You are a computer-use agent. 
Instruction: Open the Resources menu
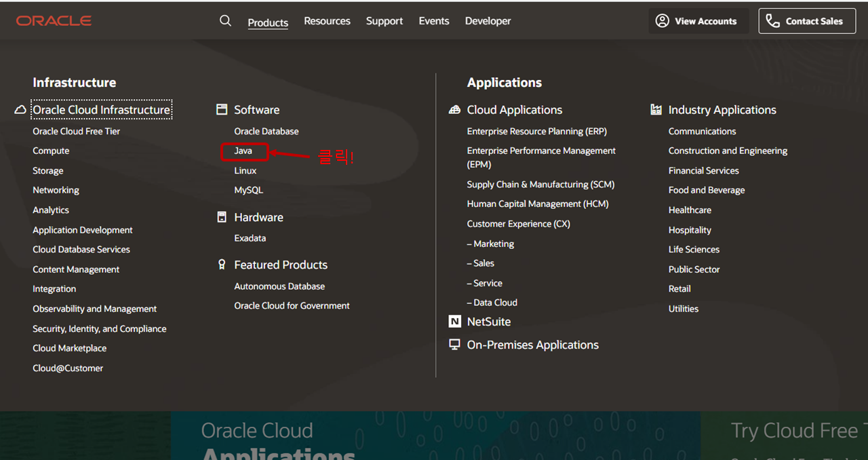(328, 21)
